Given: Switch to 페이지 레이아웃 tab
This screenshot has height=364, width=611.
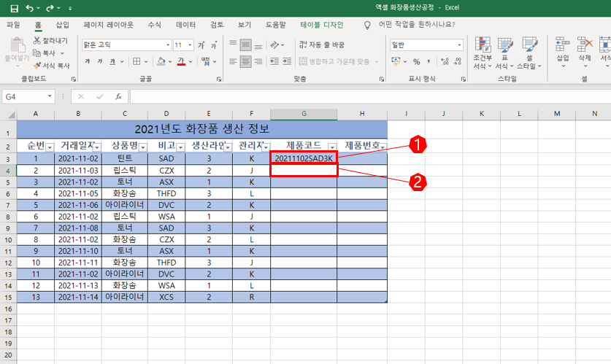Looking at the screenshot, I should pyautogui.click(x=108, y=25).
